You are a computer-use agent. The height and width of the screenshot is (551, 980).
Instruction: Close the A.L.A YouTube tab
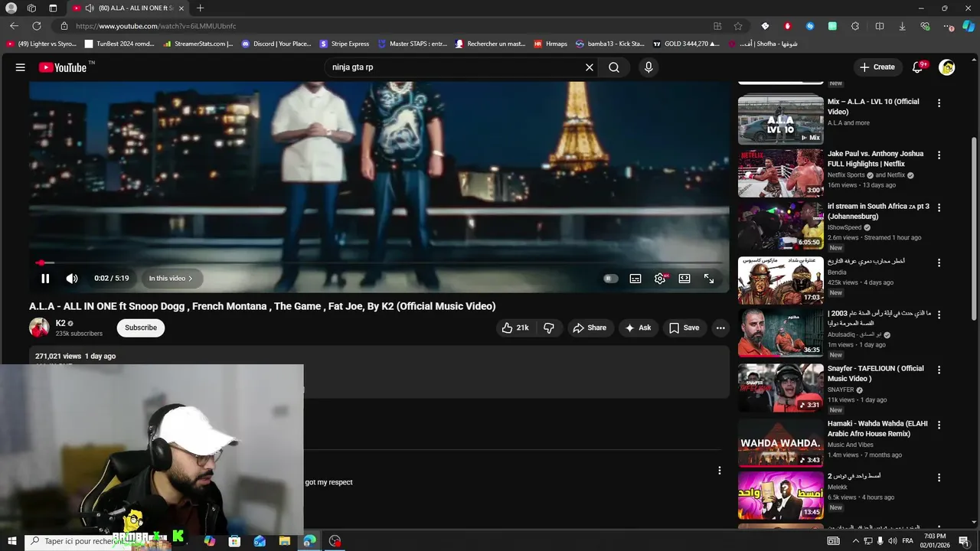[181, 8]
